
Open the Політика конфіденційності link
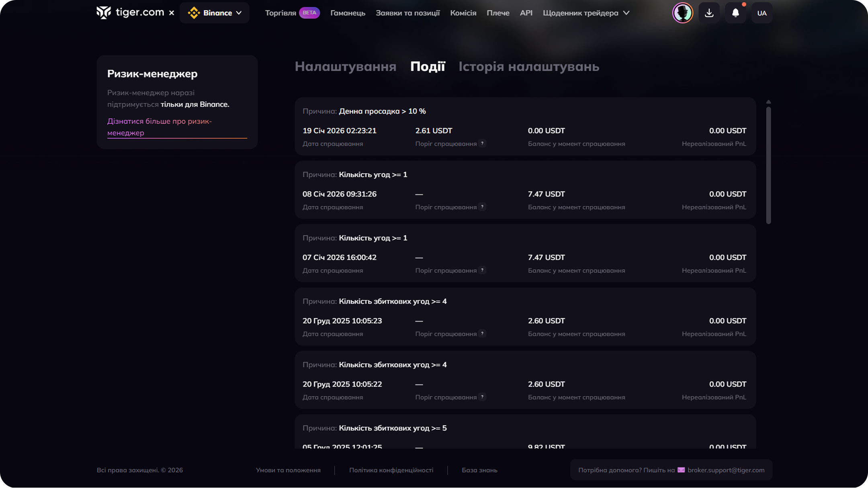(391, 470)
